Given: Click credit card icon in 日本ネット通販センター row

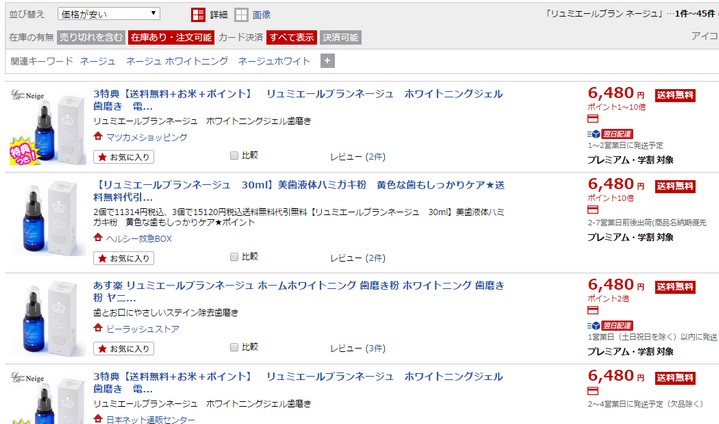Looking at the screenshot, I should 593,391.
